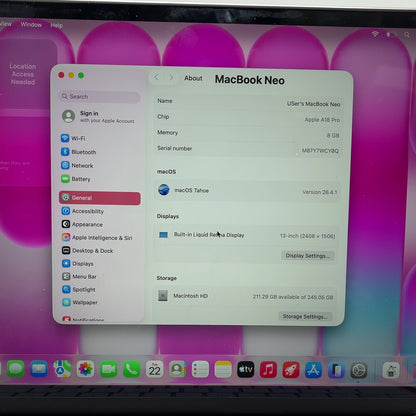Launch Music app from the Dock

(268, 370)
